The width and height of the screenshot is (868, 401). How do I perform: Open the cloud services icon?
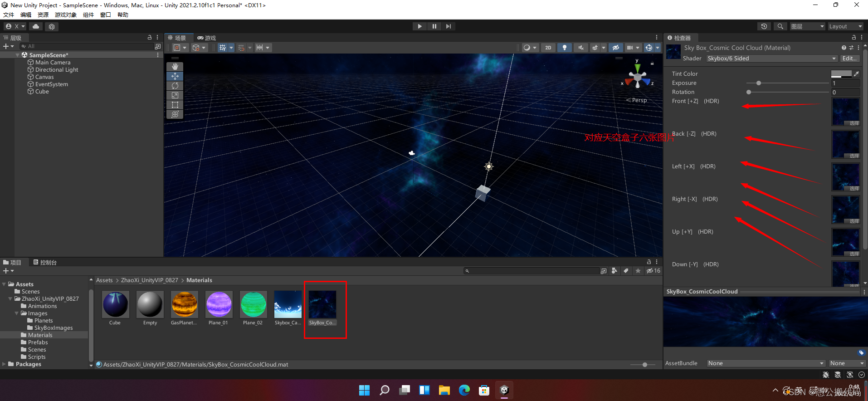click(x=36, y=26)
